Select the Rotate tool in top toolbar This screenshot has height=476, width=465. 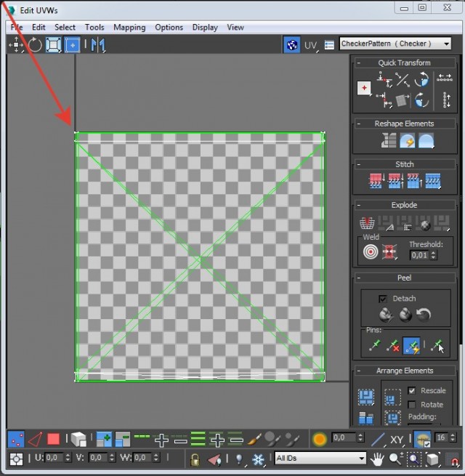[x=35, y=45]
